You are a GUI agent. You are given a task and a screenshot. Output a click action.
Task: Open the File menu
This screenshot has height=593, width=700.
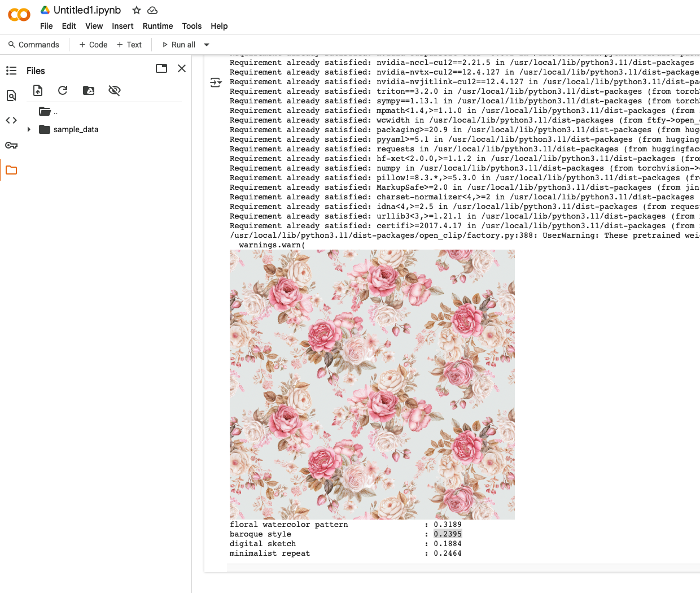coord(46,26)
